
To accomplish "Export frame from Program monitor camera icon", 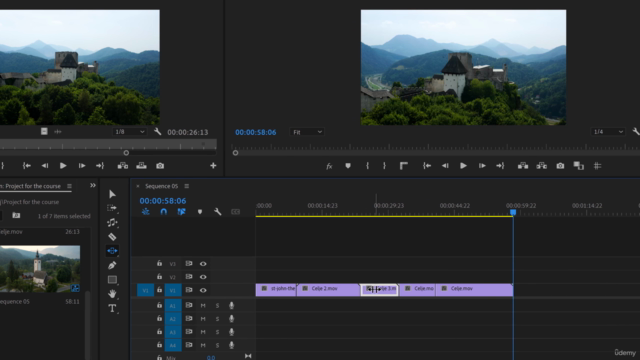I will point(560,166).
